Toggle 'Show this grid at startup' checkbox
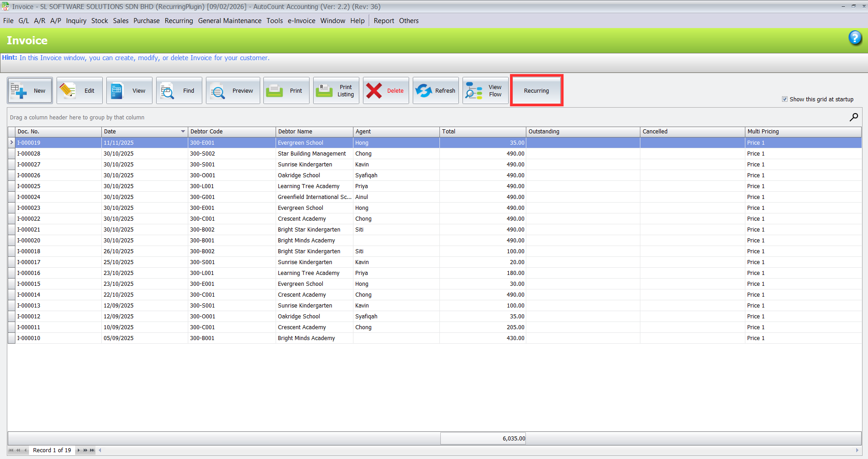 (785, 99)
